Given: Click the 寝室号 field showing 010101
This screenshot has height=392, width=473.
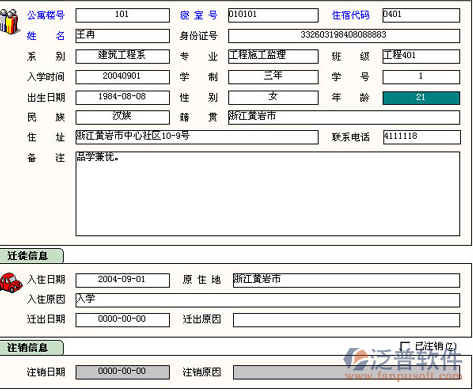Looking at the screenshot, I should 273,15.
